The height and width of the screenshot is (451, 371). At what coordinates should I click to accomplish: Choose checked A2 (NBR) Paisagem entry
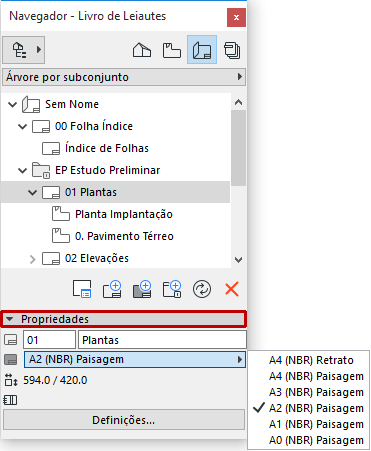(x=316, y=408)
